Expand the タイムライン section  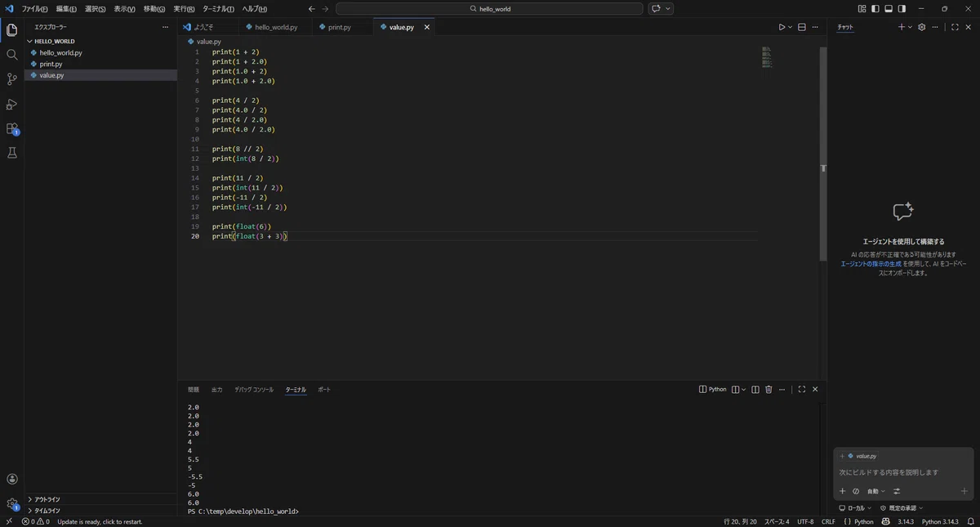point(100,511)
